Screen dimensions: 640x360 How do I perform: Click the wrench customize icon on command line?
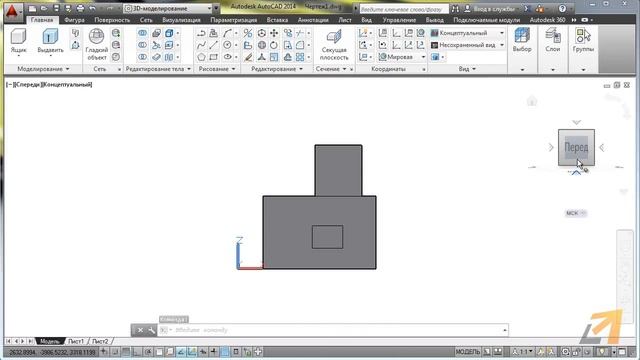tap(151, 330)
